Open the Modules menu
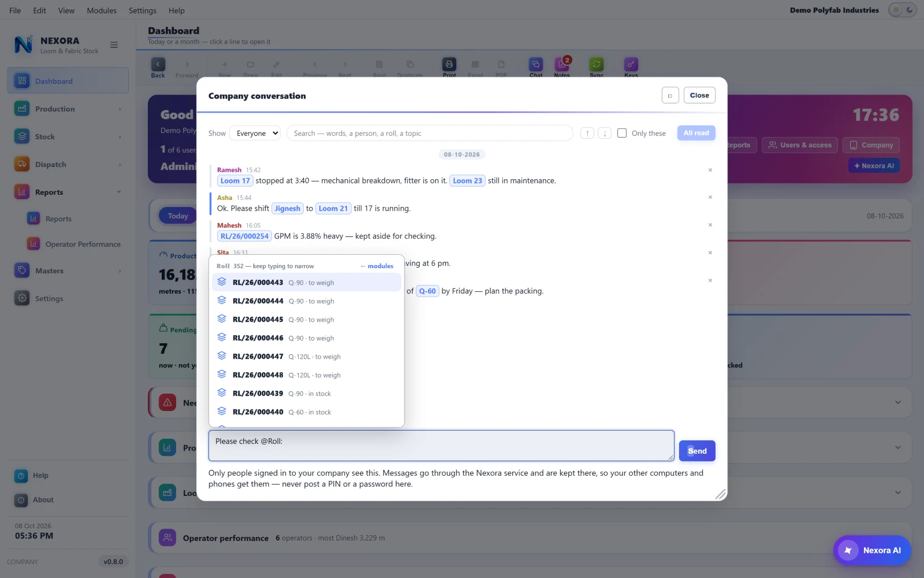The width and height of the screenshot is (924, 578). coord(102,10)
